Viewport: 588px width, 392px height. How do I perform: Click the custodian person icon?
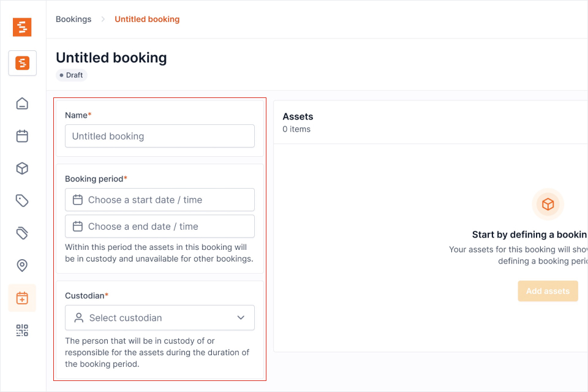[78, 317]
